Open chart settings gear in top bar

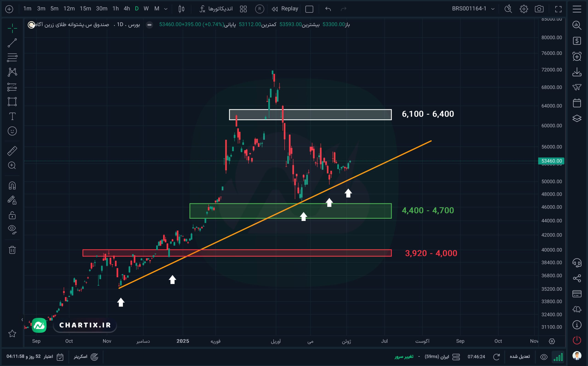click(x=523, y=9)
